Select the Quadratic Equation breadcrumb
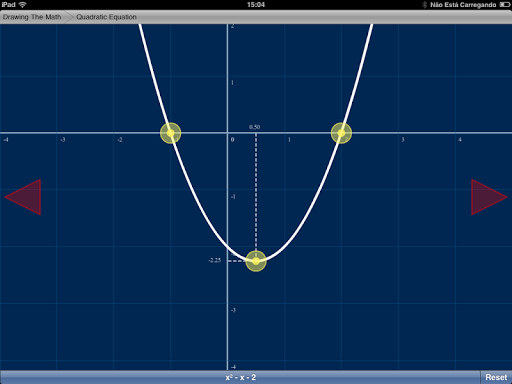Viewport: 512px width, 384px height. tap(106, 17)
